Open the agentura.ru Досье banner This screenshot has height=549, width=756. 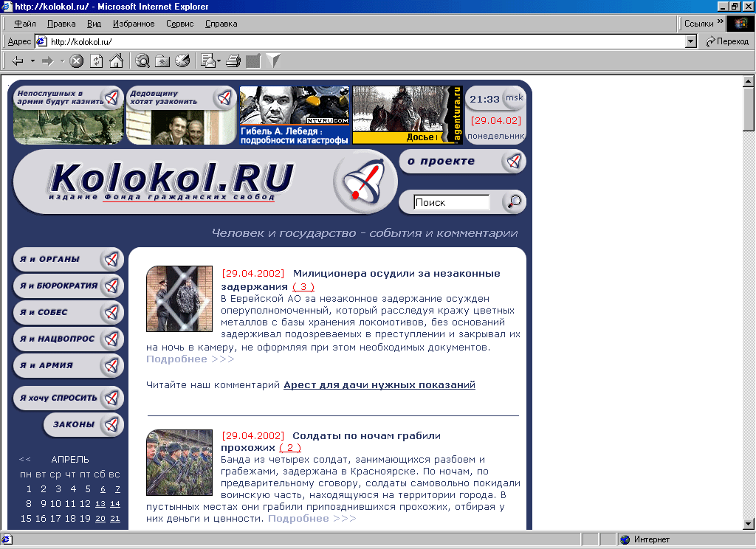pos(408,115)
